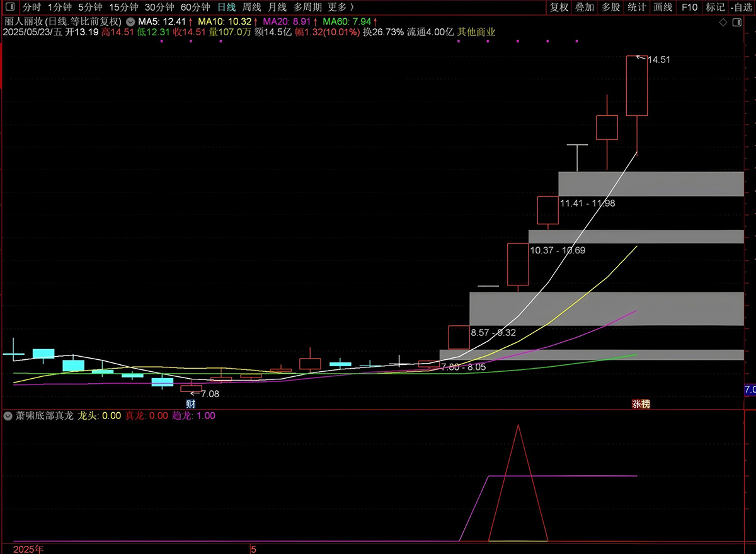Select the 60分钟 period tab
Screen dimensions: 756x554
coord(195,8)
